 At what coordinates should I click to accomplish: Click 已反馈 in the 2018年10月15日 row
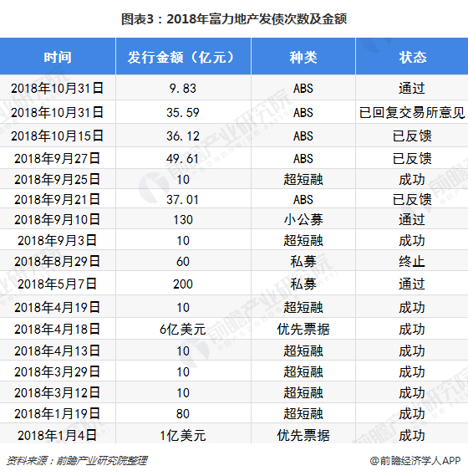(x=412, y=136)
